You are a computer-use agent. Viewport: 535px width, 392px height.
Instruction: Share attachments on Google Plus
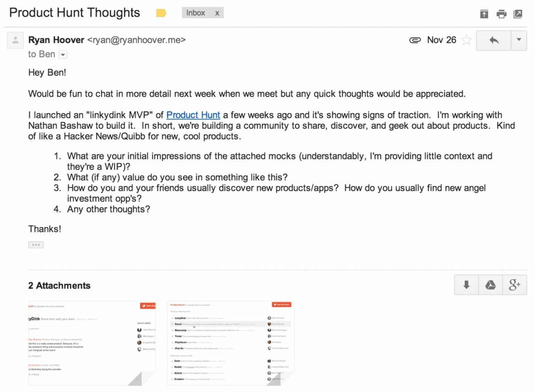515,285
